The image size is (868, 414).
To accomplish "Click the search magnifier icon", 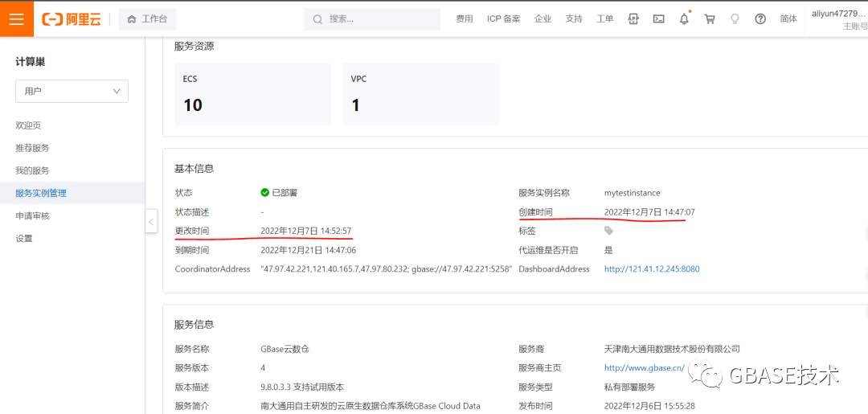I will [x=317, y=19].
